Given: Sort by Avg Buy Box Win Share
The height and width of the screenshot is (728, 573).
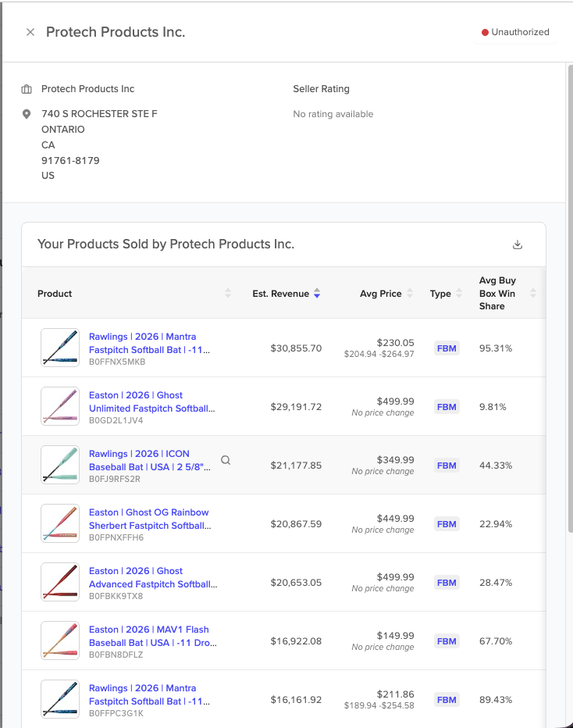Looking at the screenshot, I should click(533, 293).
